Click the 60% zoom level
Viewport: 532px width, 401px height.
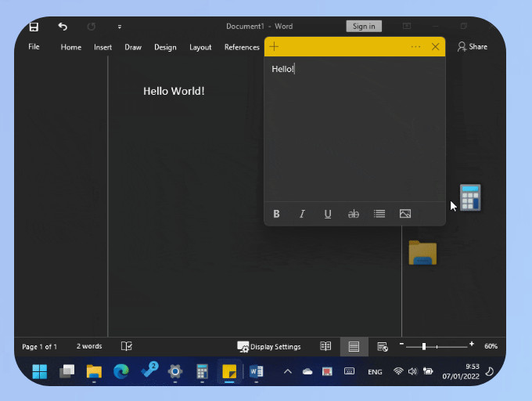(491, 346)
